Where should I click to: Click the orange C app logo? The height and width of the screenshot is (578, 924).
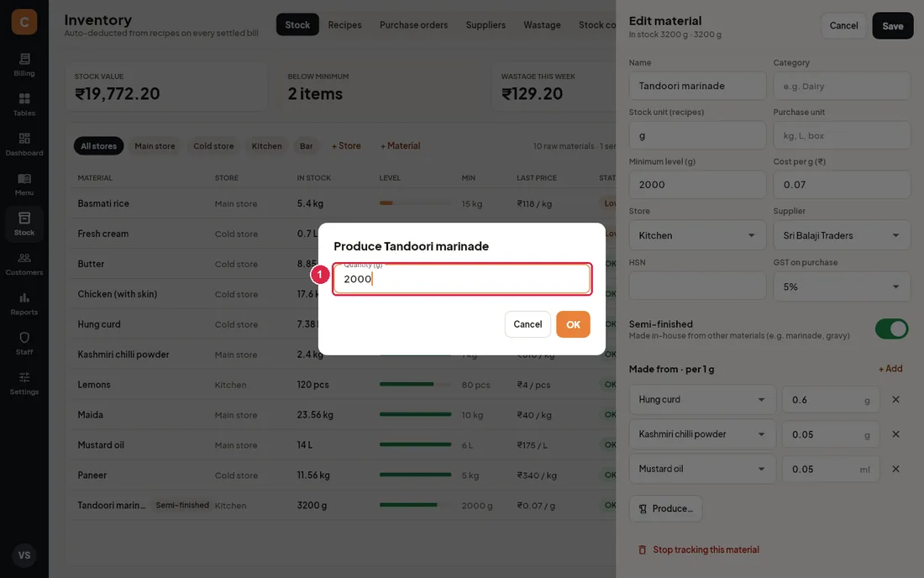point(24,22)
